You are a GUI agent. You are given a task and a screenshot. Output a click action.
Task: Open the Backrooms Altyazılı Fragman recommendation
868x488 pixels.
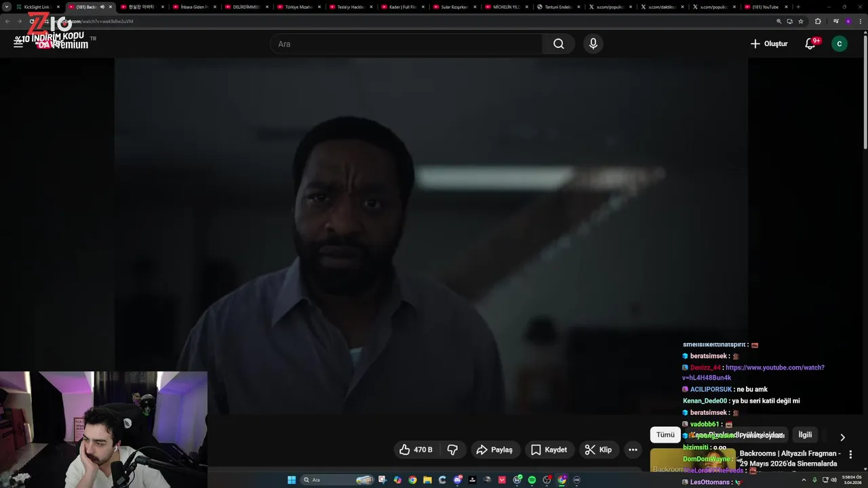pyautogui.click(x=790, y=458)
